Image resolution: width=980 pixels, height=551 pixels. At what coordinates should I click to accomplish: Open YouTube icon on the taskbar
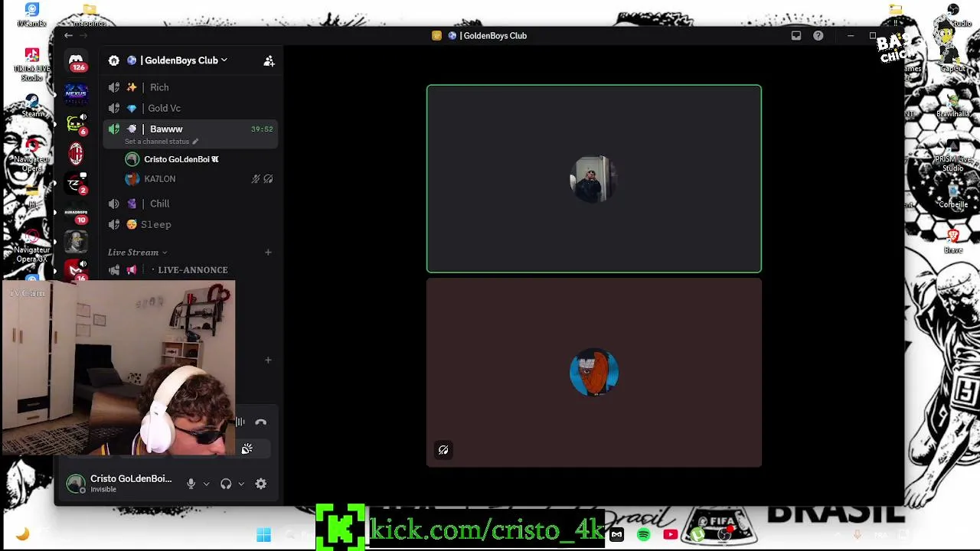click(x=671, y=535)
